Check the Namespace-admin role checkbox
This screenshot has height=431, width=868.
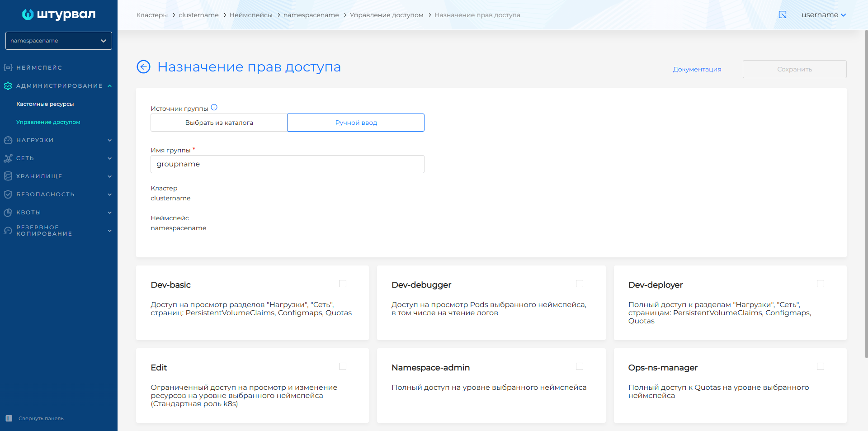coord(580,366)
